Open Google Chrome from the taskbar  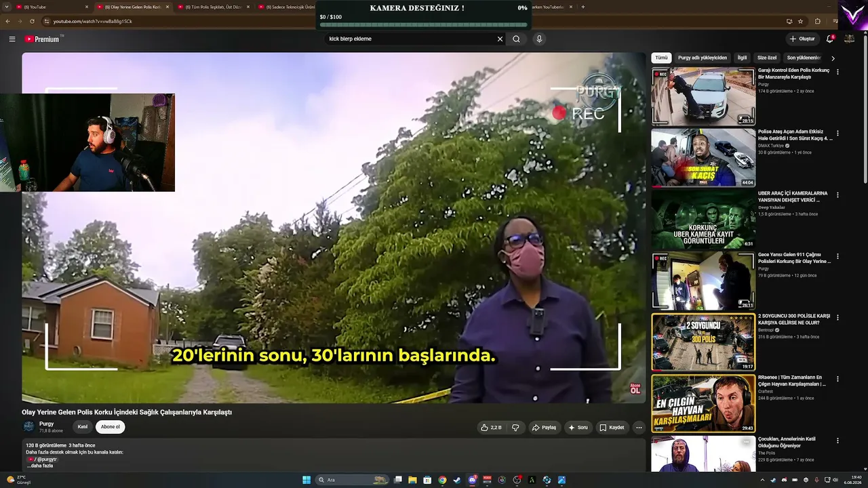(442, 480)
